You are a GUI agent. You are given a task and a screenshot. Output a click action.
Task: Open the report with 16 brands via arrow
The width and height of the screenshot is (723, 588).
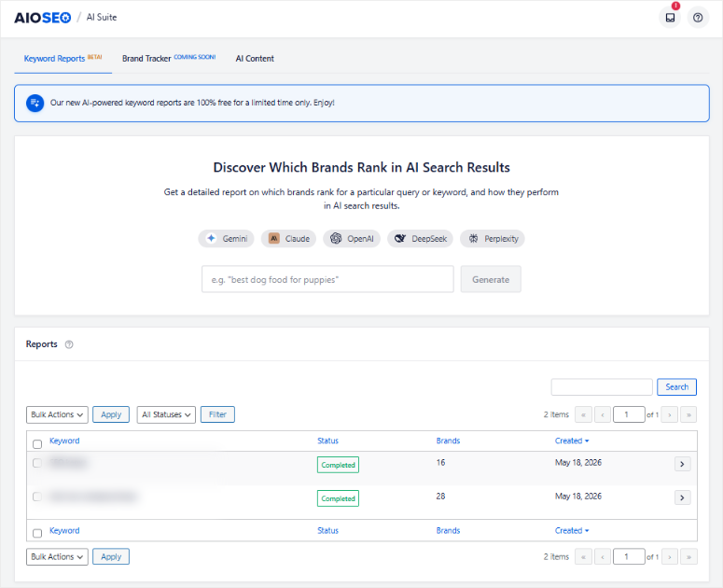click(x=682, y=464)
